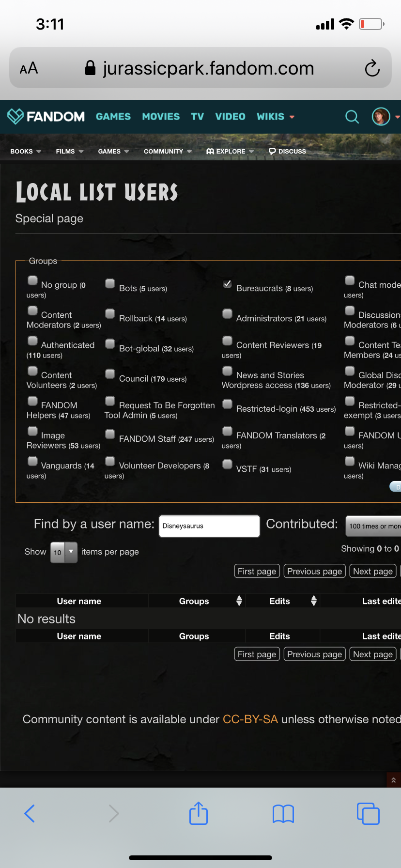
Task: Open the Fandom search magnifier
Action: coord(352,117)
